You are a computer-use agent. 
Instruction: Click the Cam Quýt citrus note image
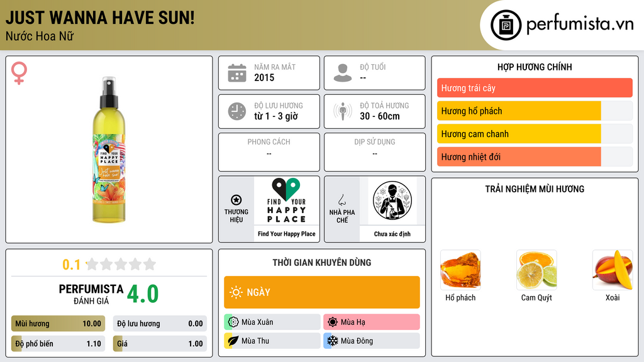tap(536, 270)
